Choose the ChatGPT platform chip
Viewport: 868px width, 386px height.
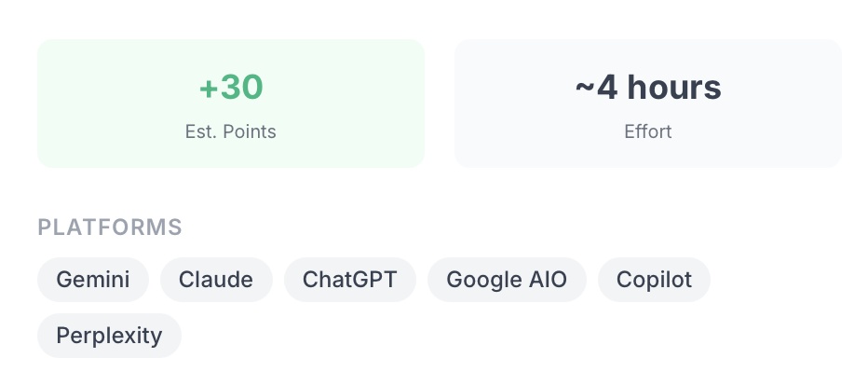(350, 280)
